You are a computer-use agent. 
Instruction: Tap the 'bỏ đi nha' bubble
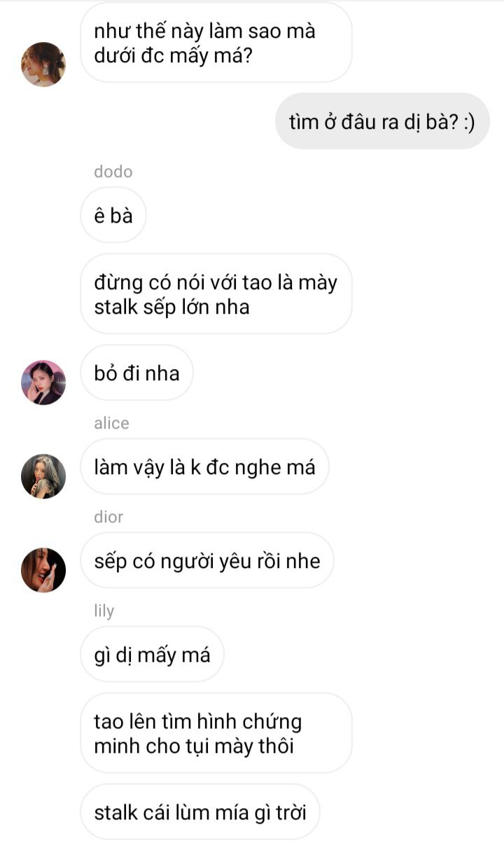point(136,373)
